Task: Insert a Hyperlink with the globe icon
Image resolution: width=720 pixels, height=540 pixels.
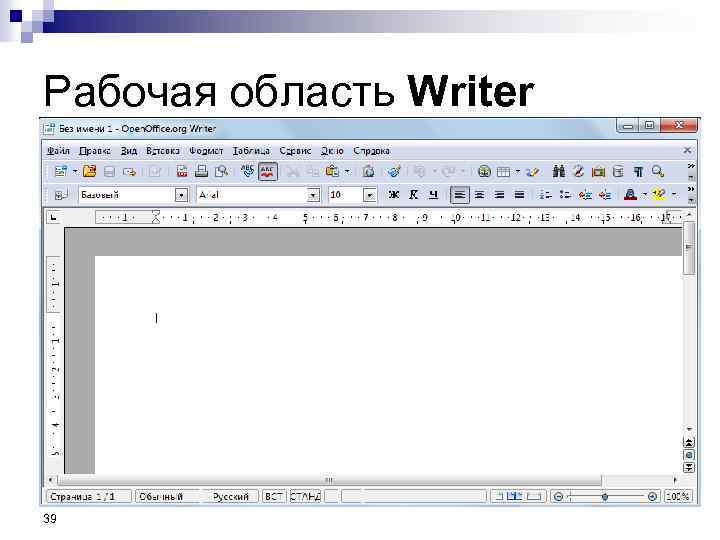Action: [x=484, y=172]
